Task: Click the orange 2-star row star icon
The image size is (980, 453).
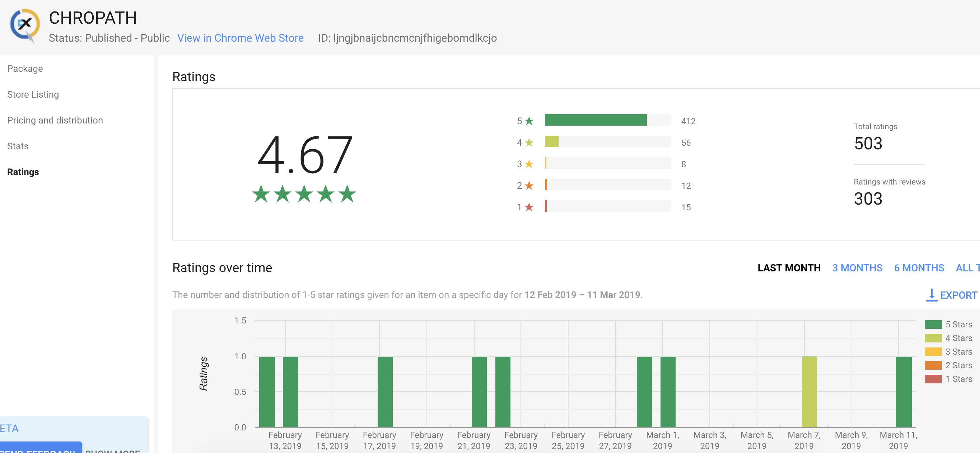Action: point(529,186)
